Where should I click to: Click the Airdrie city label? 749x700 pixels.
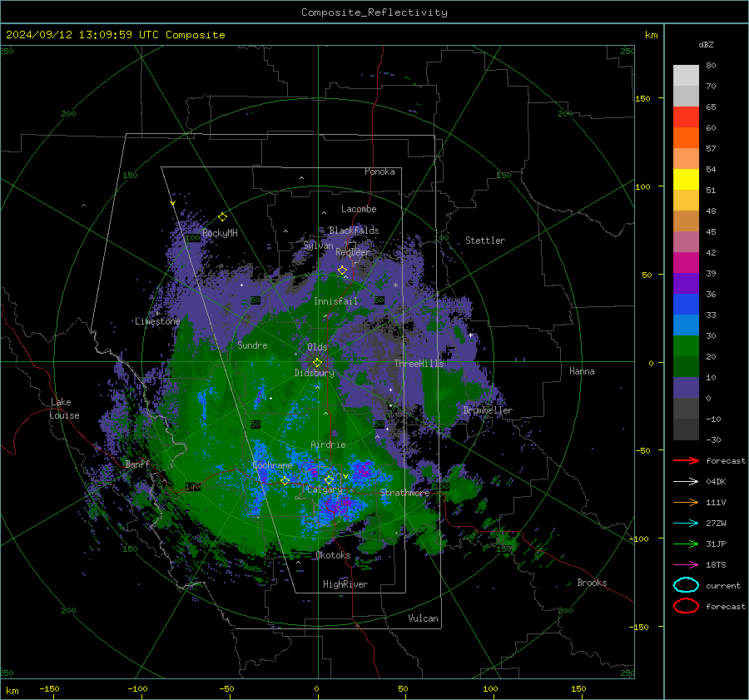coord(328,444)
